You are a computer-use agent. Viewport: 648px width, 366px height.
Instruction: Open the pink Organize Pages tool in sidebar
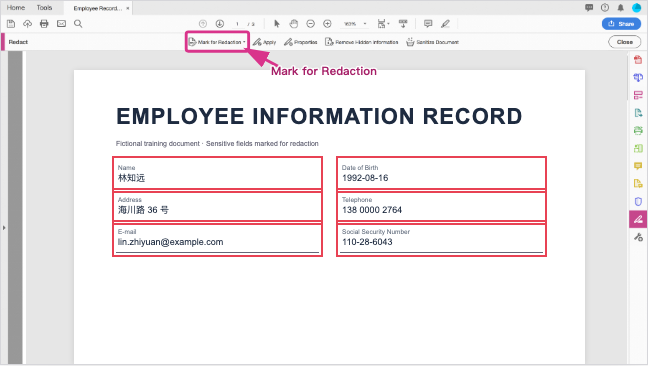[638, 95]
